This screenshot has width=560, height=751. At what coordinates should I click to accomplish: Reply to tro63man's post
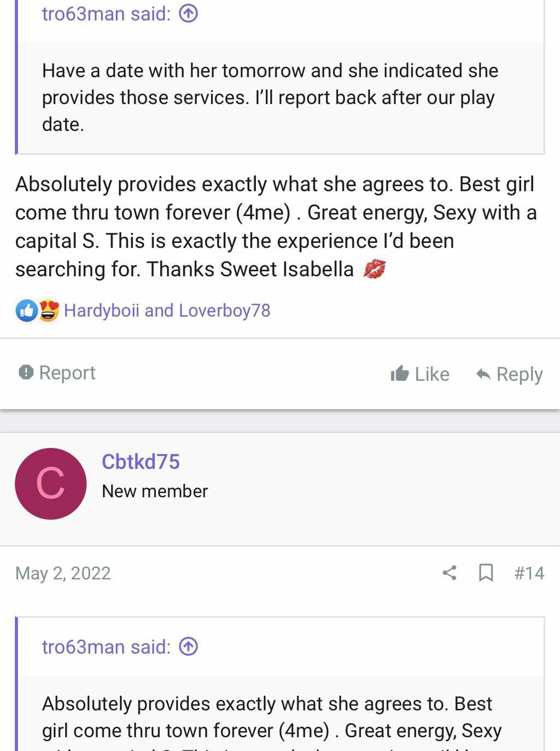click(509, 374)
